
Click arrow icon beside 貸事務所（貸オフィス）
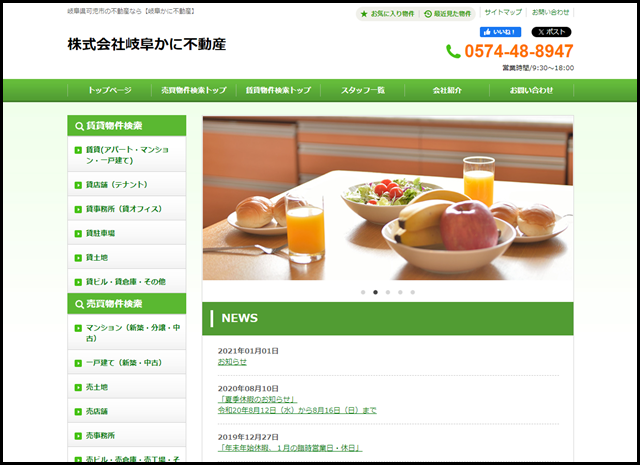click(x=78, y=209)
